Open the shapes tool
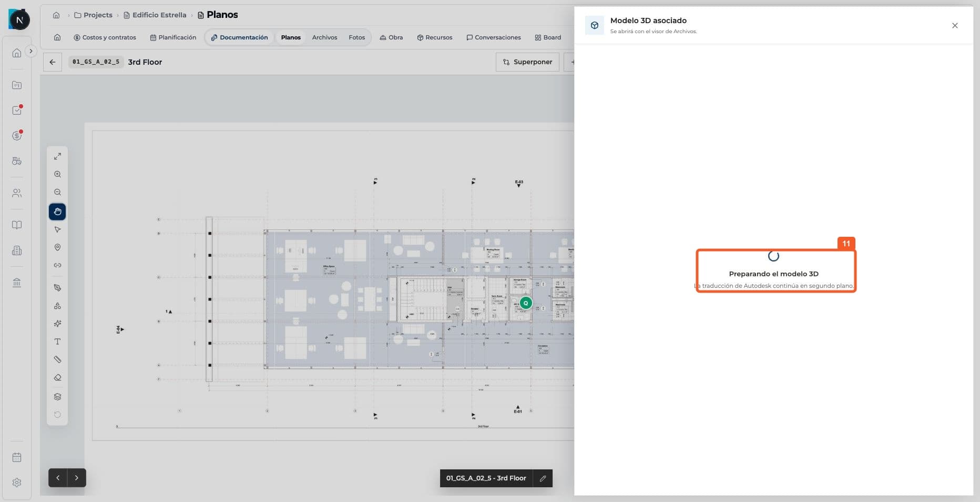 pyautogui.click(x=57, y=306)
